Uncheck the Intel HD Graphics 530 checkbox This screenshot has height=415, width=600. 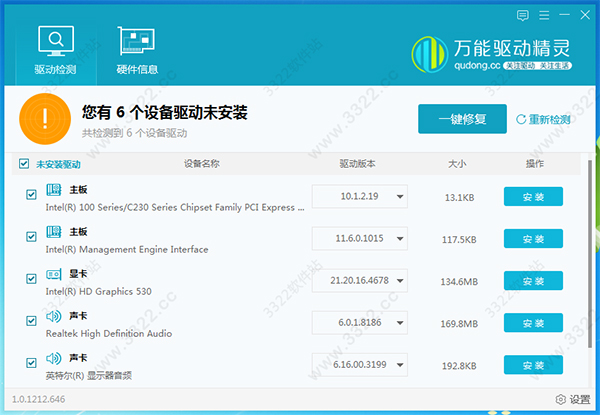click(32, 279)
